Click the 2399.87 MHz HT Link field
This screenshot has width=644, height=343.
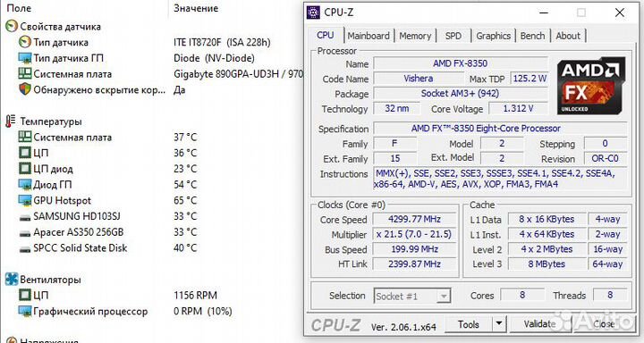click(414, 264)
